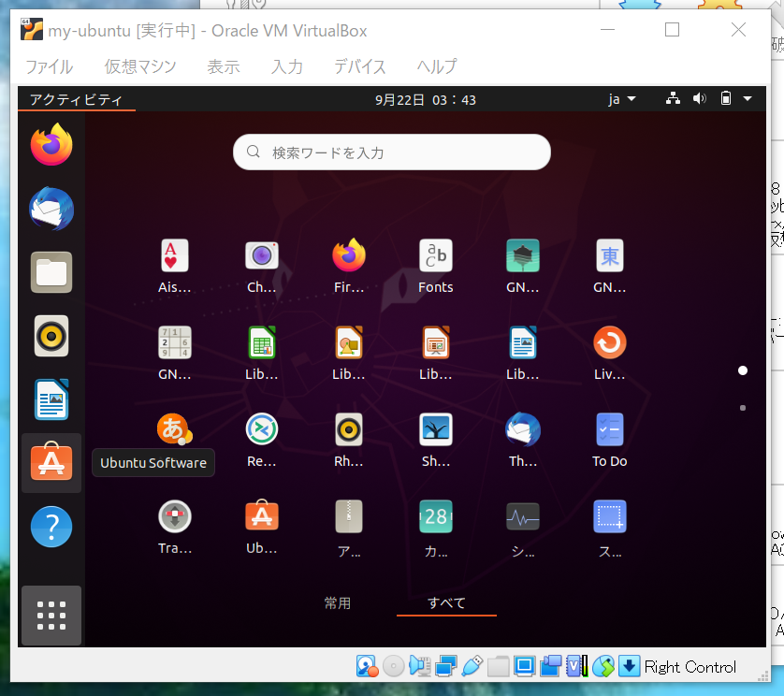Open LibreOffice Writer in the grid
Screen dimensions: 784x696
522,353
